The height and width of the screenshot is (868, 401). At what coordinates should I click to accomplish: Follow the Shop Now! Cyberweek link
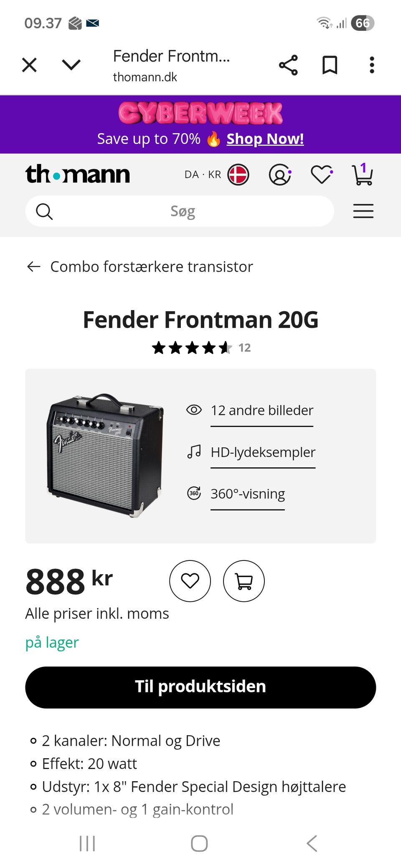[x=265, y=139]
